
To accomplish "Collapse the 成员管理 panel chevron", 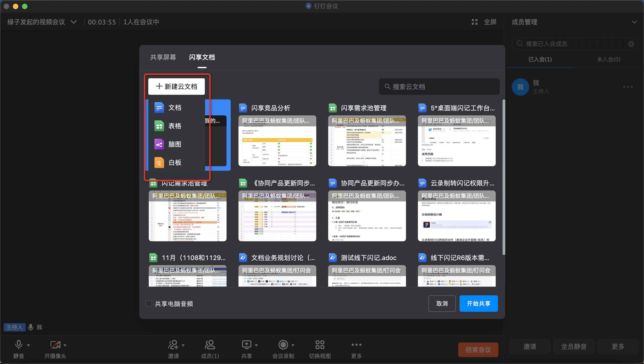I will coord(634,22).
